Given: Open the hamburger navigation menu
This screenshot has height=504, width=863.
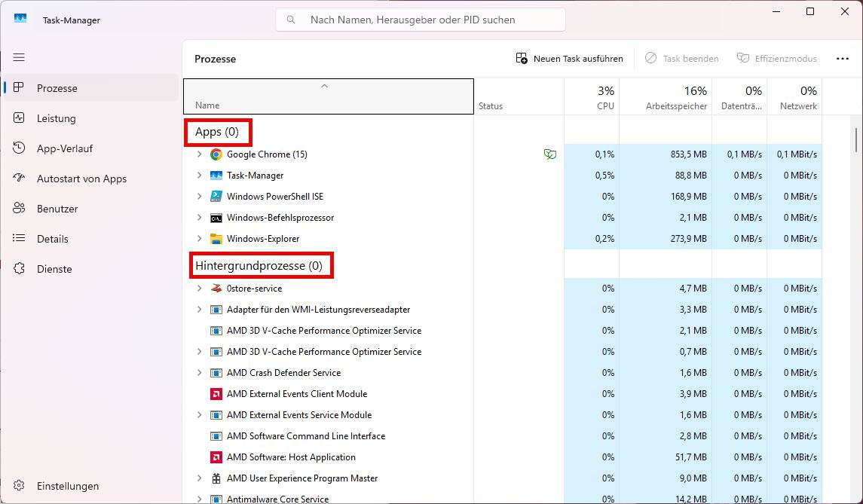Looking at the screenshot, I should (x=19, y=57).
